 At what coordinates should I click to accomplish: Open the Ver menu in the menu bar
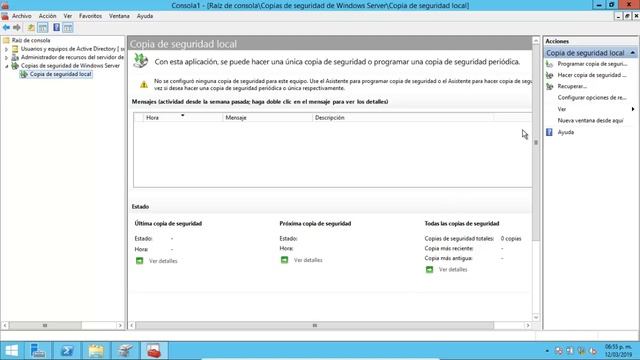[67, 16]
